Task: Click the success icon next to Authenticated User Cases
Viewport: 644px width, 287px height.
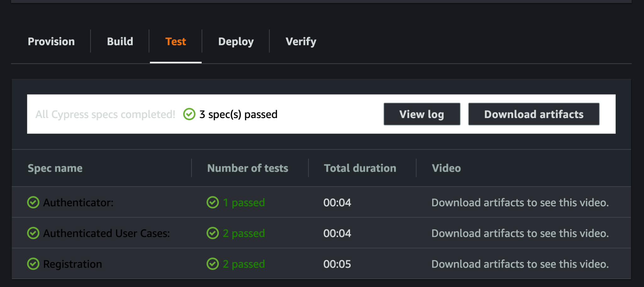Action: click(33, 233)
